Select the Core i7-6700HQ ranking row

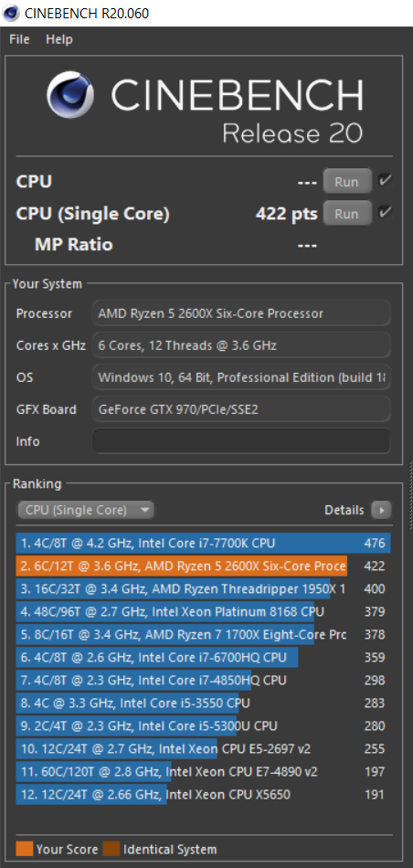click(203, 657)
